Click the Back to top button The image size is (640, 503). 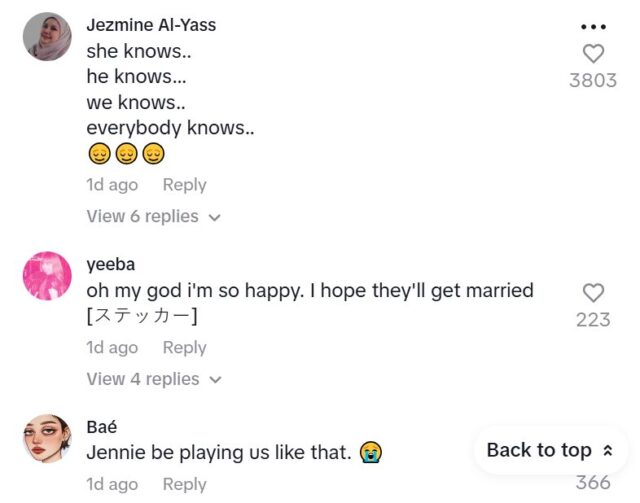549,450
